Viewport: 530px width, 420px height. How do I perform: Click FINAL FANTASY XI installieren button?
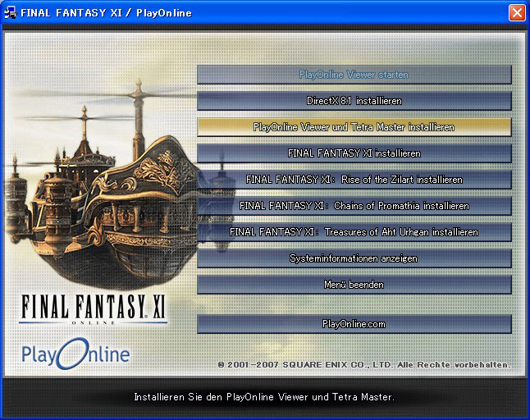pos(354,153)
